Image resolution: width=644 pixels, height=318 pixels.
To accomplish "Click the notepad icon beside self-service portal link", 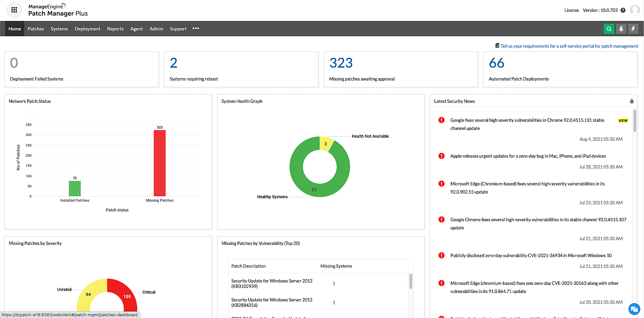I will pos(497,45).
